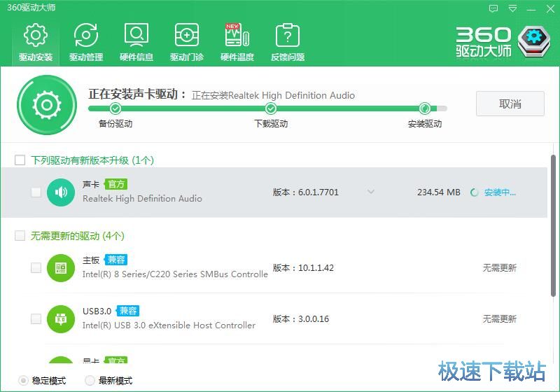Viewport: 560px width, 392px height.
Task: Select the 最新模式 radio button
Action: click(90, 381)
